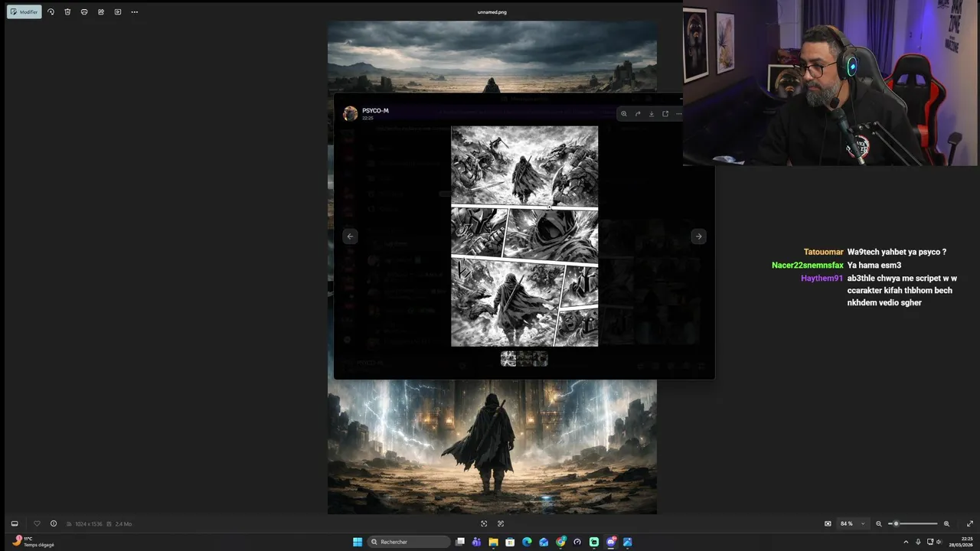Open the Windows Start menu
The width and height of the screenshot is (980, 551).
[x=358, y=542]
